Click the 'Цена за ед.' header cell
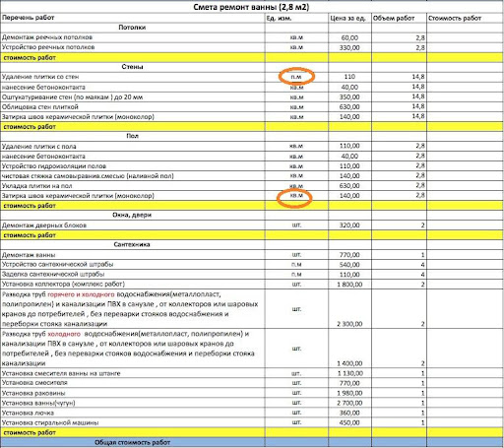The height and width of the screenshot is (448, 504). [x=349, y=18]
